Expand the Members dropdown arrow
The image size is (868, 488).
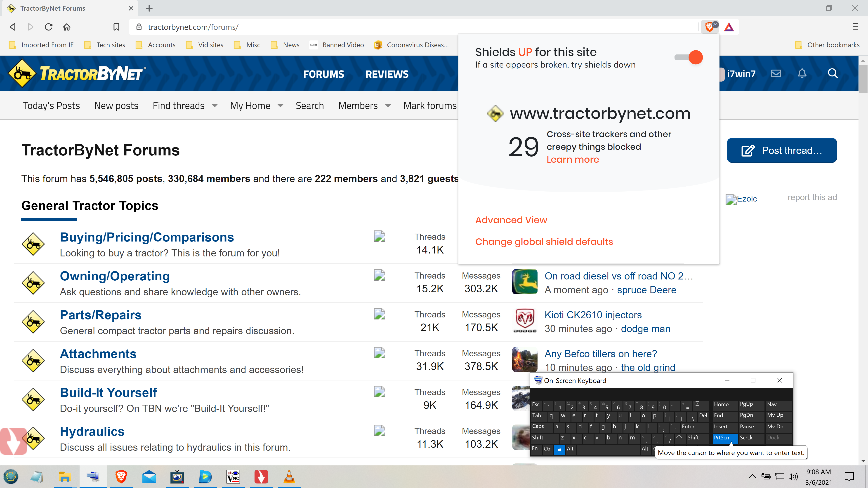tap(388, 106)
